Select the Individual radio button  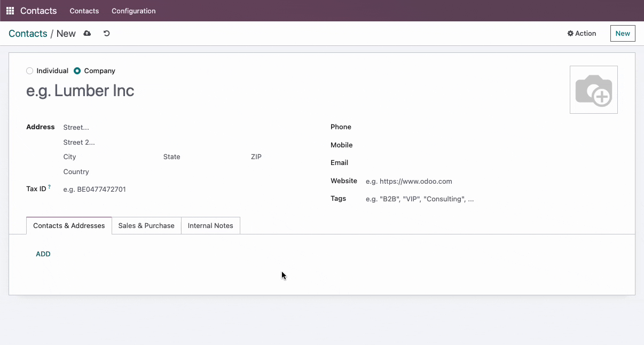[x=30, y=71]
